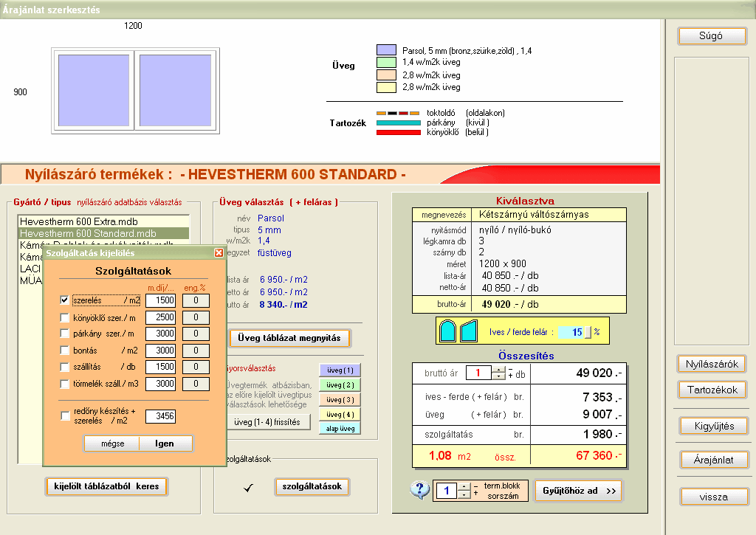Screen dimensions: 756x535
Task: Click the right pane of window preview
Action: [x=176, y=91]
